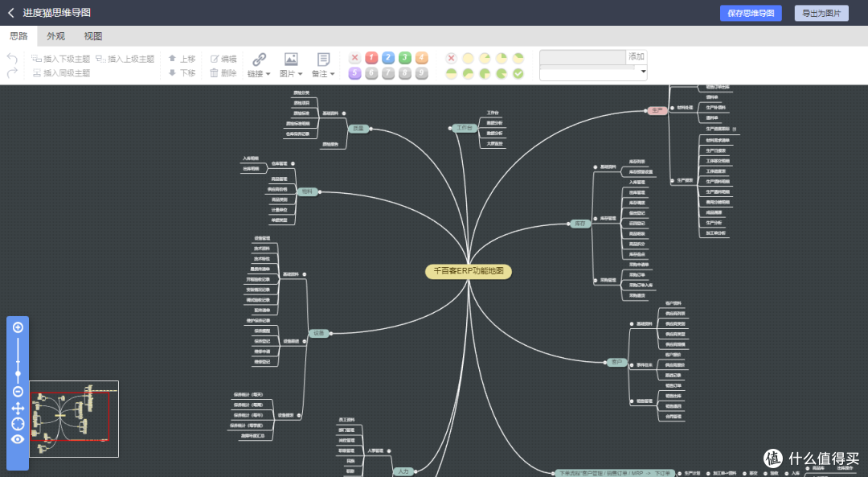Screen dimensions: 868x477
Task: Set progress to the empty circle (0%)
Action: tap(468, 58)
